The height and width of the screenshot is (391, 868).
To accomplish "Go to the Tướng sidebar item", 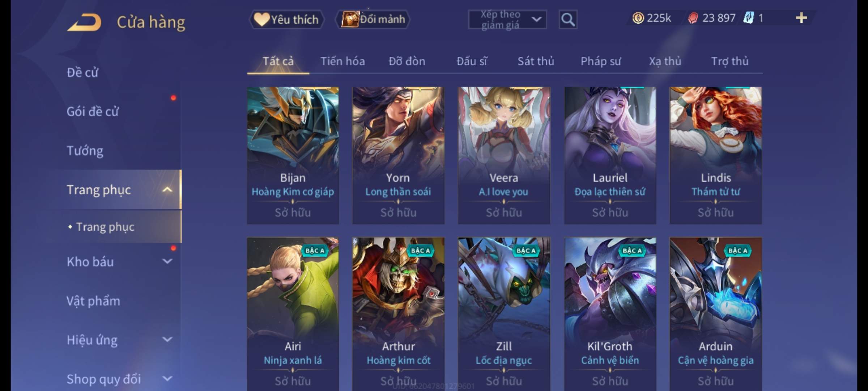I will [85, 150].
